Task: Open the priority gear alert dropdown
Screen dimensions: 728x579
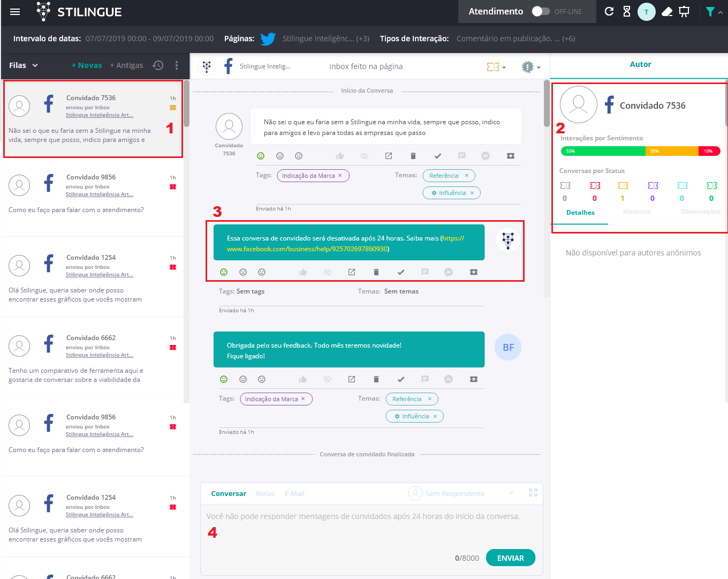Action: coord(531,67)
